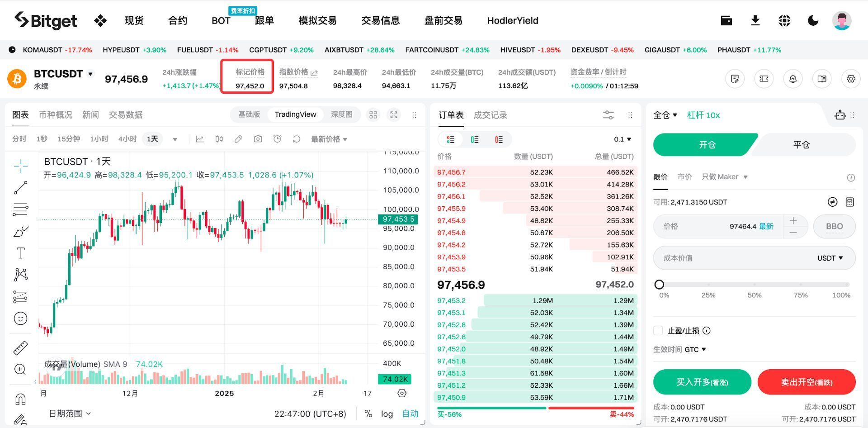868x428 pixels.
Task: Open the candlestick chart type icon
Action: (x=219, y=139)
